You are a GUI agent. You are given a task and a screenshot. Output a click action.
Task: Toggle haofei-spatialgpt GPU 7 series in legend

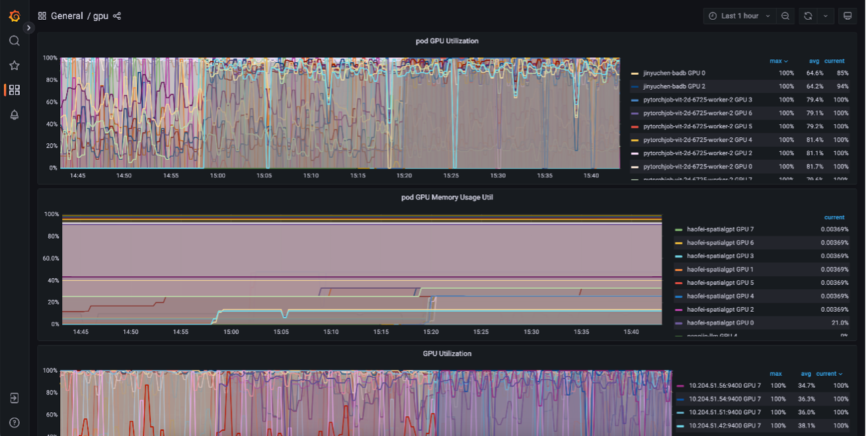point(720,230)
